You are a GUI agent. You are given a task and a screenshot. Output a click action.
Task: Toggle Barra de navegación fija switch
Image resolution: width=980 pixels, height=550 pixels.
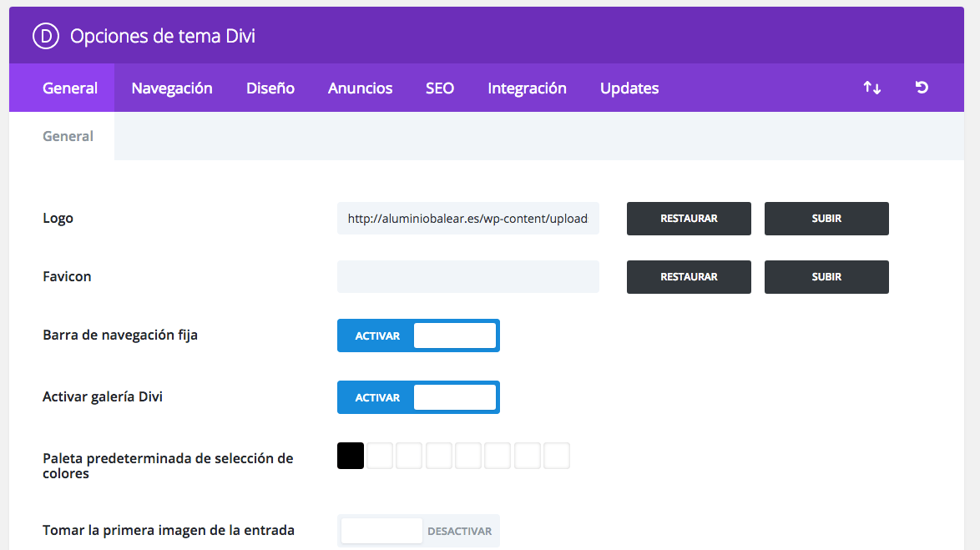pyautogui.click(x=418, y=336)
